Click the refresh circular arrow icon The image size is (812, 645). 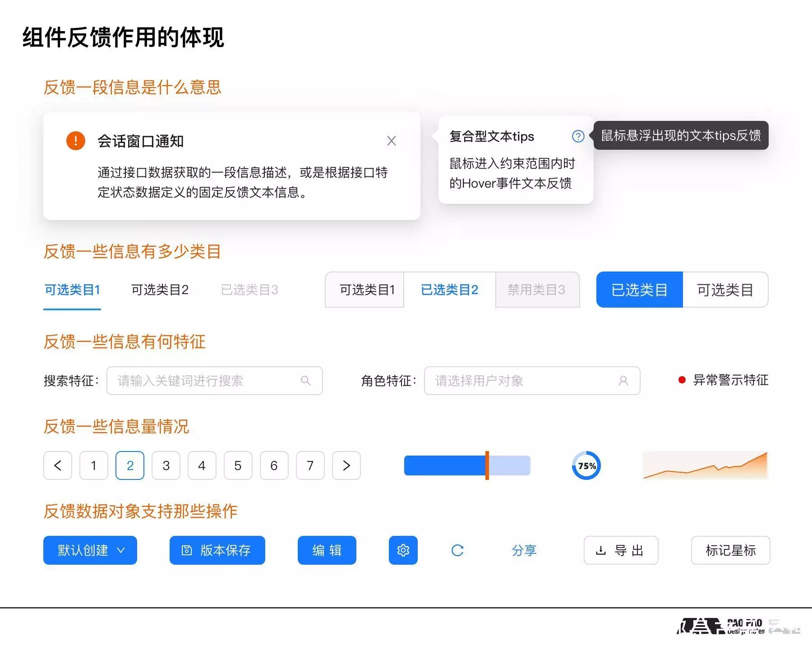(457, 550)
